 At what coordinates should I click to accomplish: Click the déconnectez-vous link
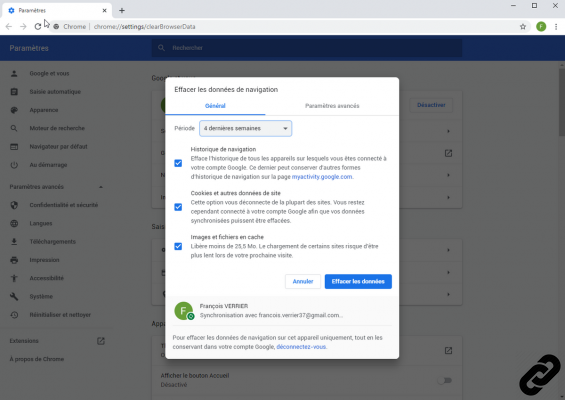coord(301,347)
